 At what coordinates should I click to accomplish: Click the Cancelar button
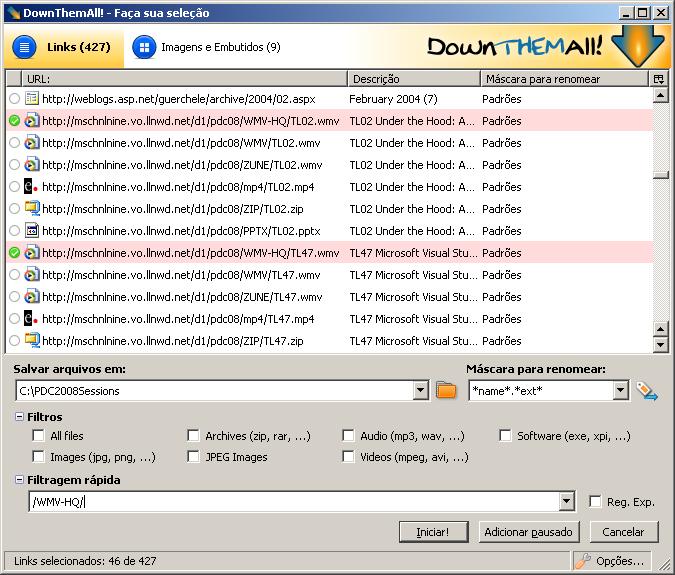(x=624, y=532)
